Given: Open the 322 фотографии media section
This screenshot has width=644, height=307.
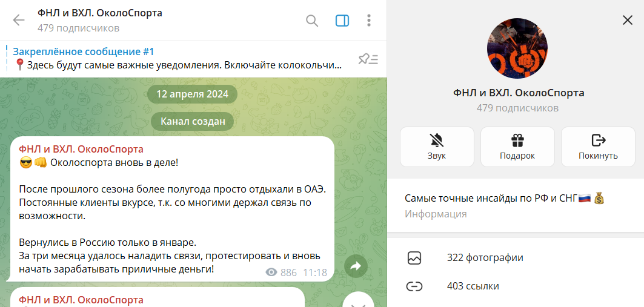Looking at the screenshot, I should pyautogui.click(x=516, y=258).
